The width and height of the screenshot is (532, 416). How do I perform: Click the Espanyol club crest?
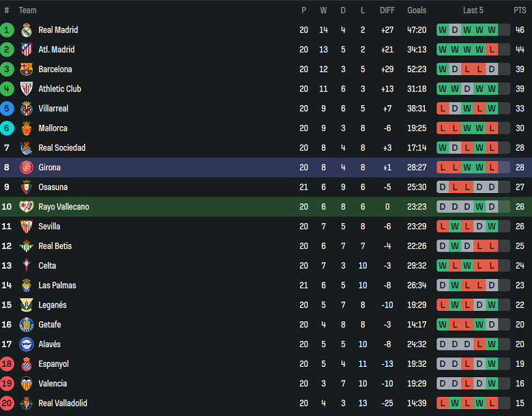pyautogui.click(x=27, y=364)
